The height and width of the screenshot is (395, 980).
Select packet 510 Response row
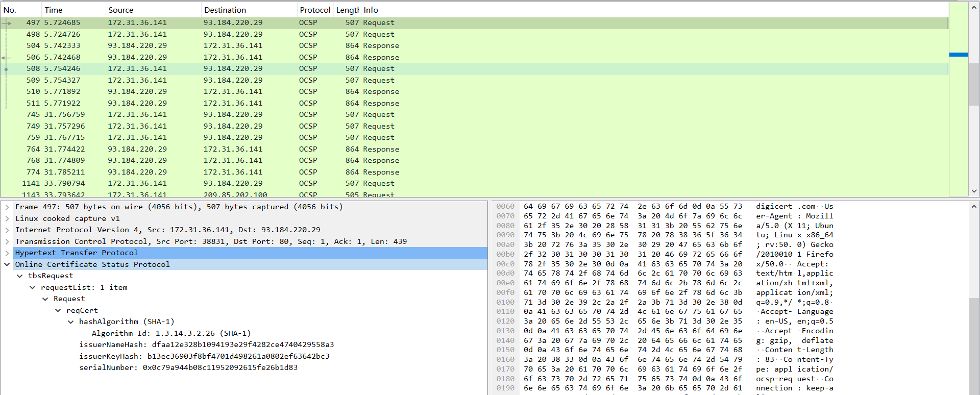(474, 91)
